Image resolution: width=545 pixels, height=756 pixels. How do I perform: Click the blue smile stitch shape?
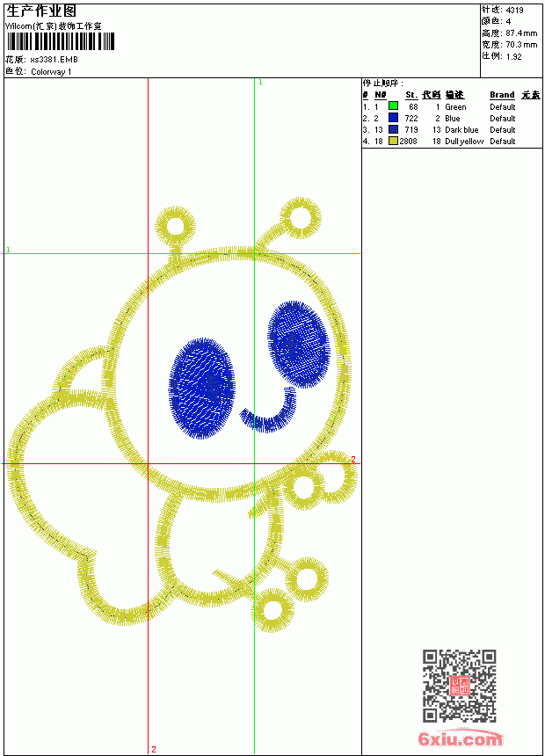[x=270, y=411]
